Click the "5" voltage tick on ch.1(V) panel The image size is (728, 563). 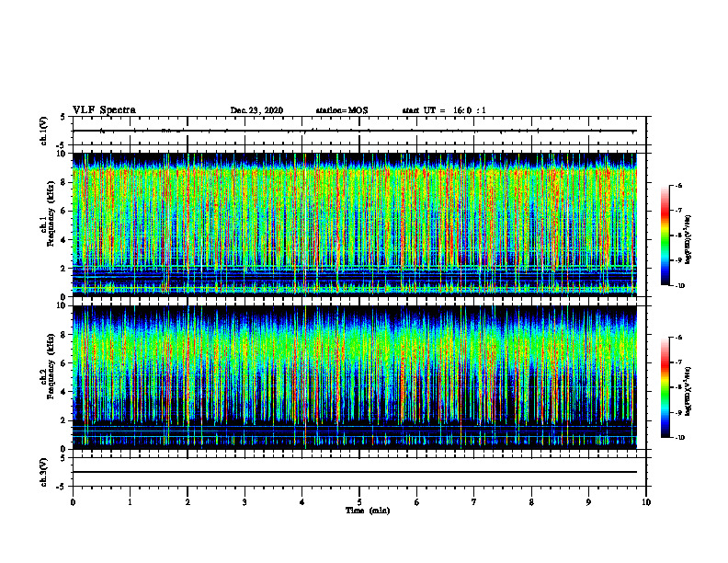pos(64,118)
